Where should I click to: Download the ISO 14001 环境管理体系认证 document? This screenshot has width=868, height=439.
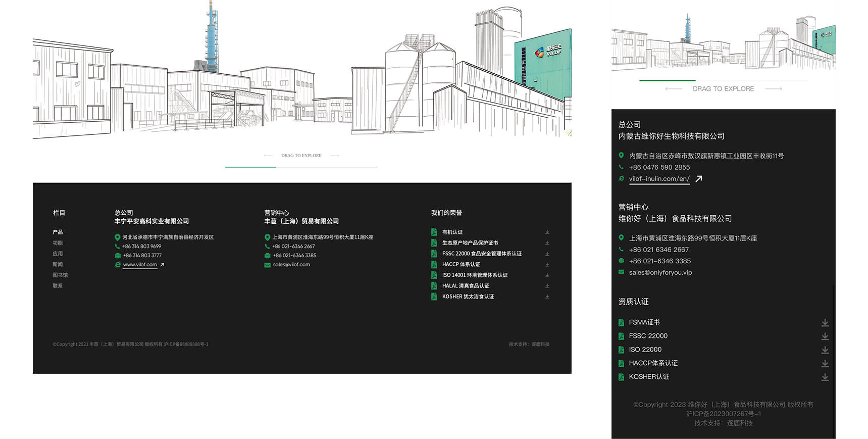(547, 275)
